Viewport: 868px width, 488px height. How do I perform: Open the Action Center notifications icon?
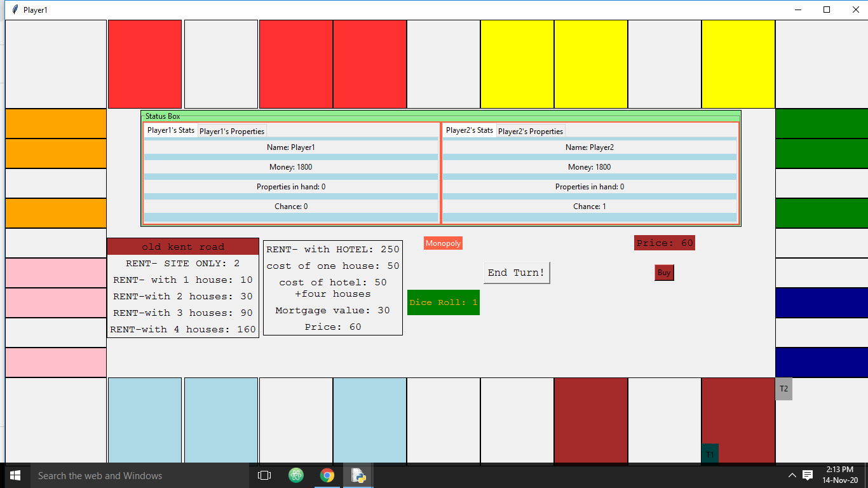(x=808, y=475)
